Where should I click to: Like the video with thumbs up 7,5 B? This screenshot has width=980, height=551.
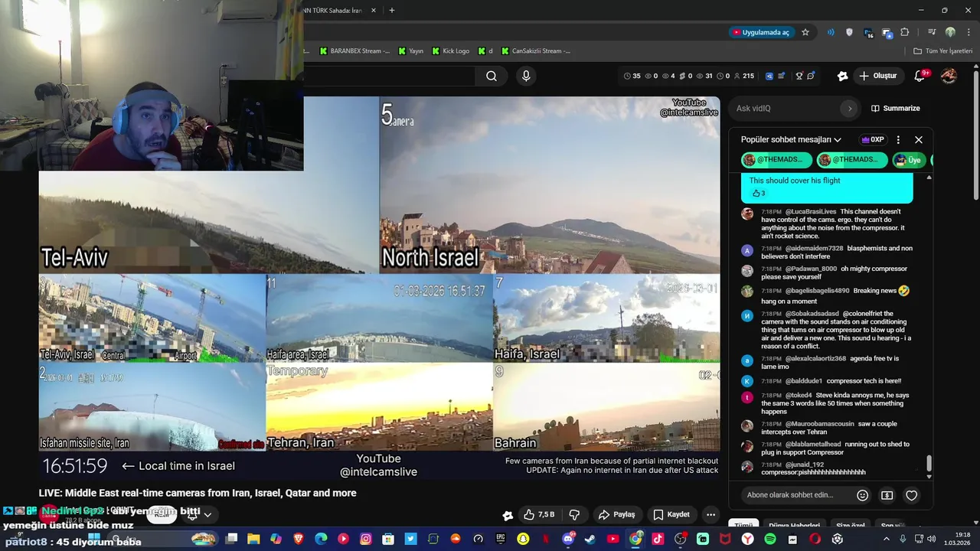coord(540,514)
